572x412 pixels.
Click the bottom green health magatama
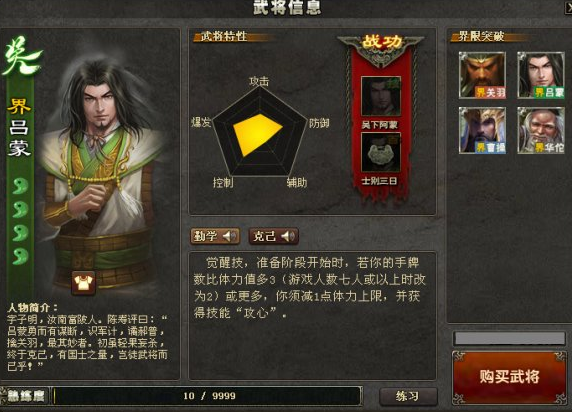coord(20,256)
